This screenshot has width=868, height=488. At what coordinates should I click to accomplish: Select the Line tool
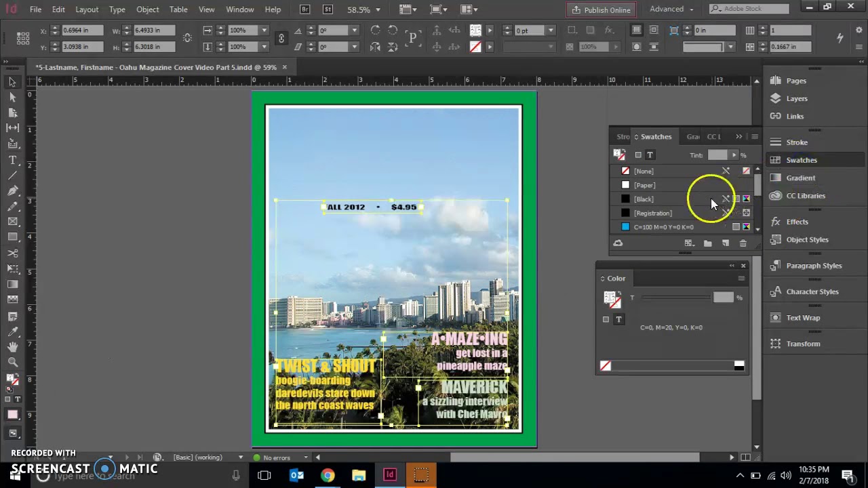[12, 176]
